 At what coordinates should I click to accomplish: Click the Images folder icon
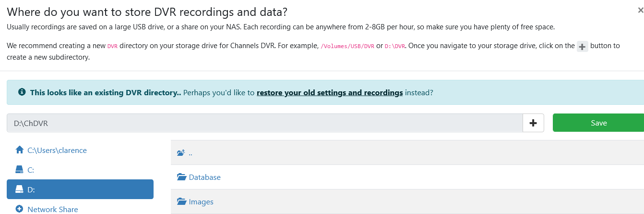[181, 202]
